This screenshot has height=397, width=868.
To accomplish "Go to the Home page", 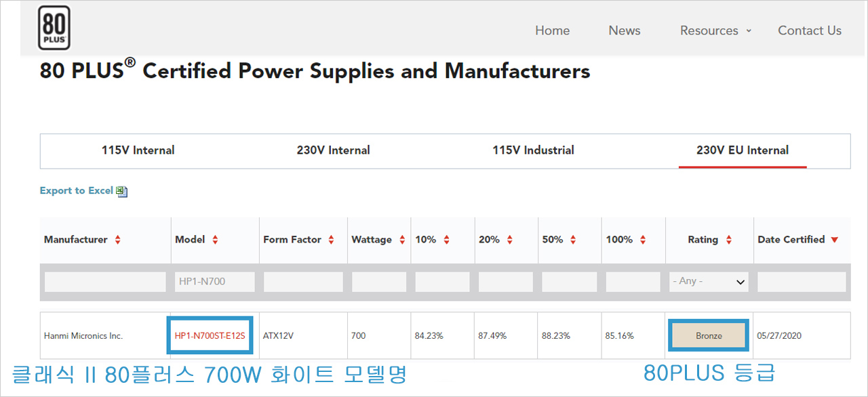I will pyautogui.click(x=552, y=30).
